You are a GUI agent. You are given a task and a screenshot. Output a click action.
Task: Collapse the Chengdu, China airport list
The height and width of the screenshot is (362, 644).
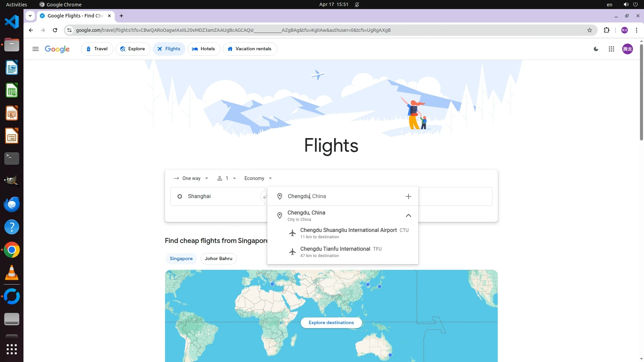[408, 216]
